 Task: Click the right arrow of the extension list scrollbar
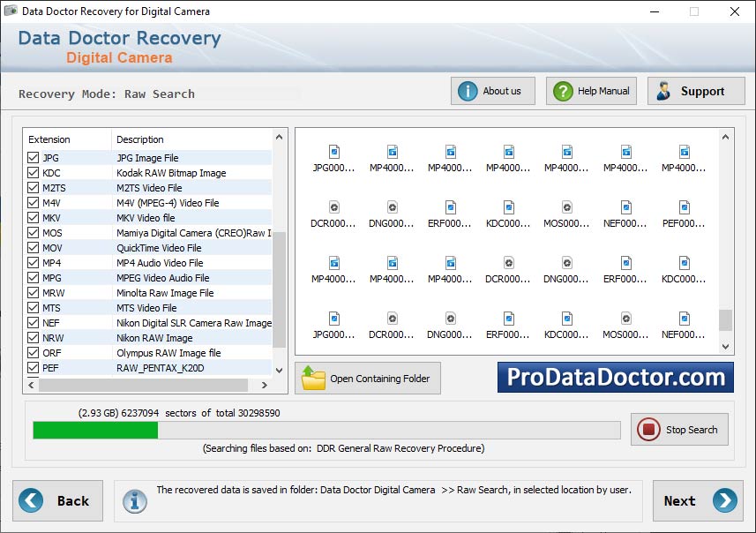pos(266,385)
